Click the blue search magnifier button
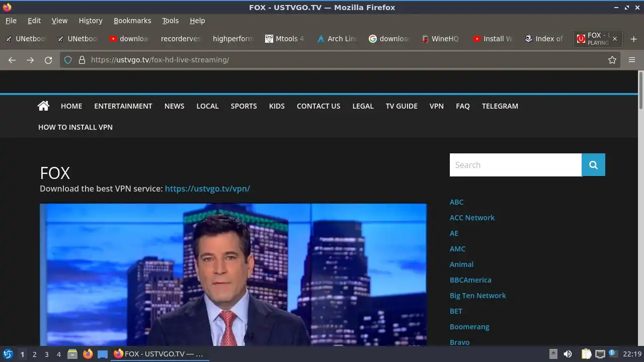 coord(593,165)
